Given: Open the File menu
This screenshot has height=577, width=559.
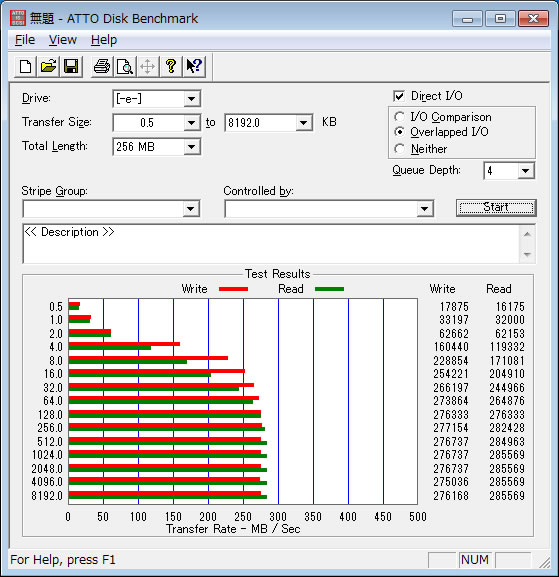Looking at the screenshot, I should click(x=25, y=40).
